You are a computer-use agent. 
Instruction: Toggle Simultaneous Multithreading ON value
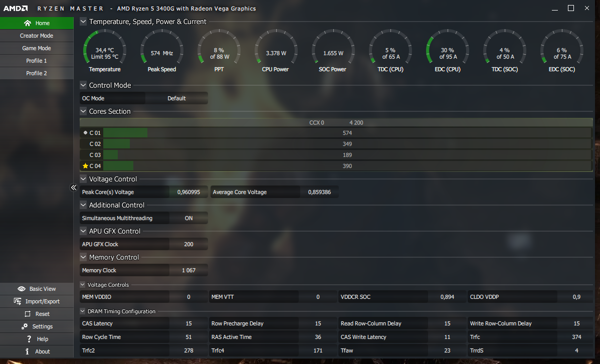point(188,218)
